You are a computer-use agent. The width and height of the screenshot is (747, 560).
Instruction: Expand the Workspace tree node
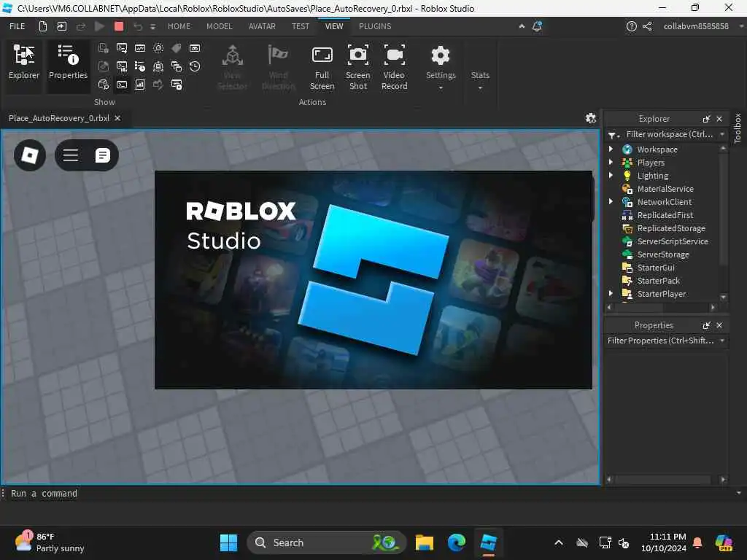click(x=611, y=149)
